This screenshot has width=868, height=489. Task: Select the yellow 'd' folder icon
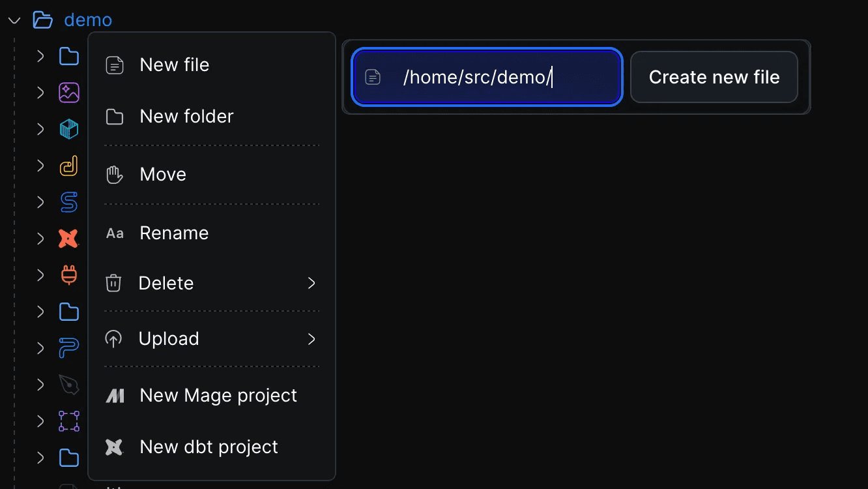(x=69, y=166)
